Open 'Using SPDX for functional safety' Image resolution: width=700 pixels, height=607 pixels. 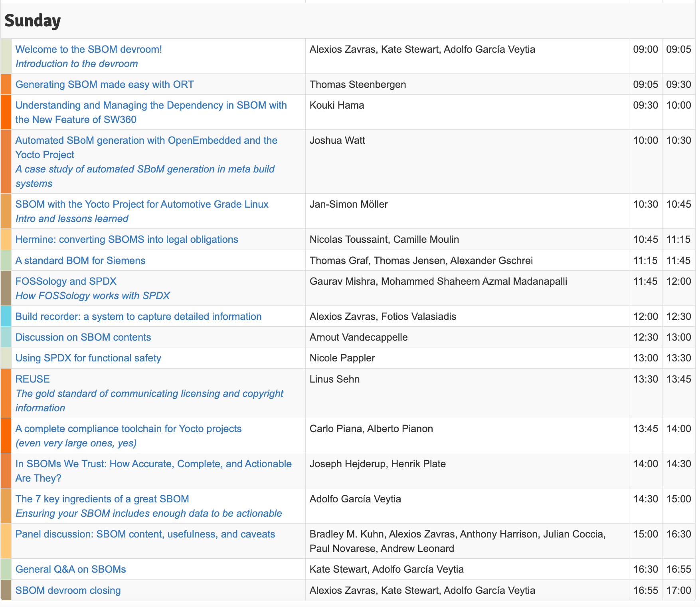tap(88, 358)
